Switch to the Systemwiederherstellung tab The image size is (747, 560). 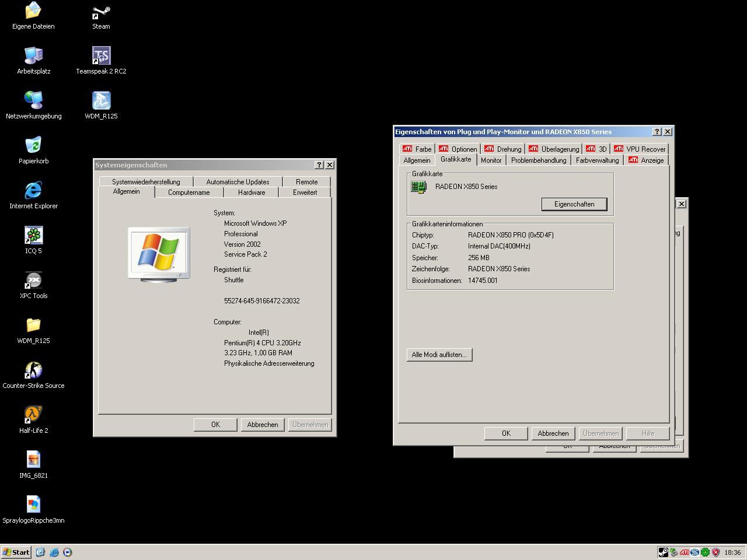click(146, 182)
